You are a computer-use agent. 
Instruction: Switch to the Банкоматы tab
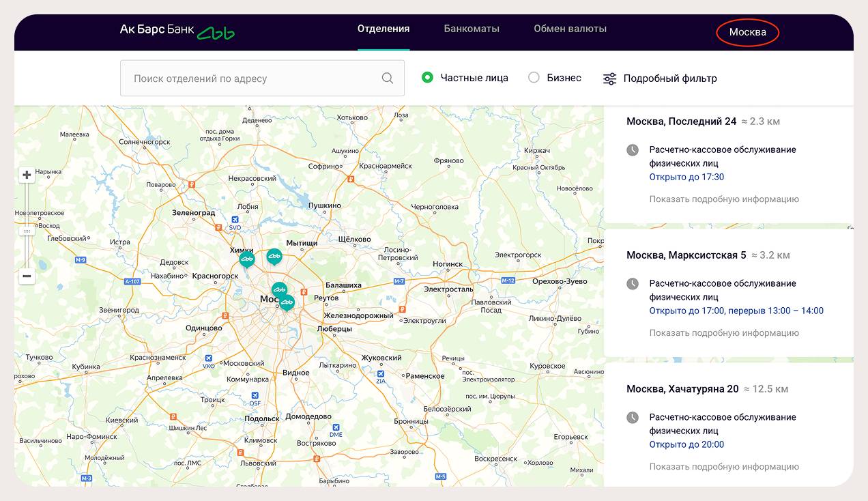[x=472, y=29]
